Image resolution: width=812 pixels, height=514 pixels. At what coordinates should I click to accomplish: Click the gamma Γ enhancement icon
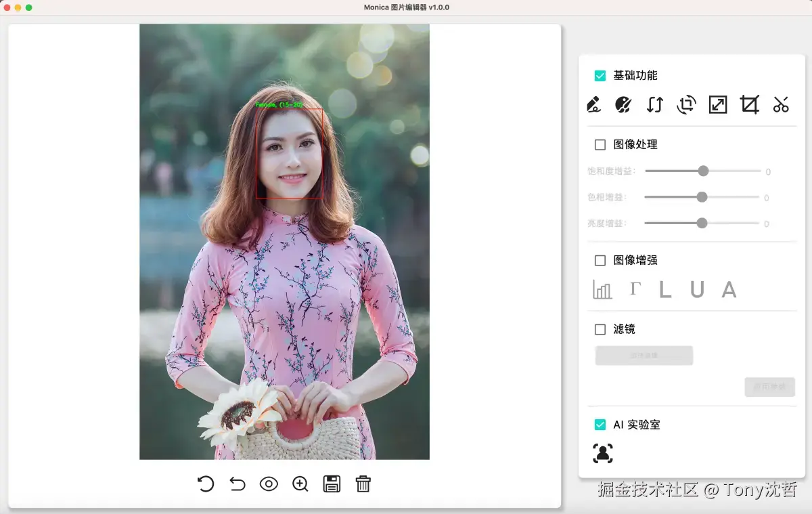click(x=635, y=289)
